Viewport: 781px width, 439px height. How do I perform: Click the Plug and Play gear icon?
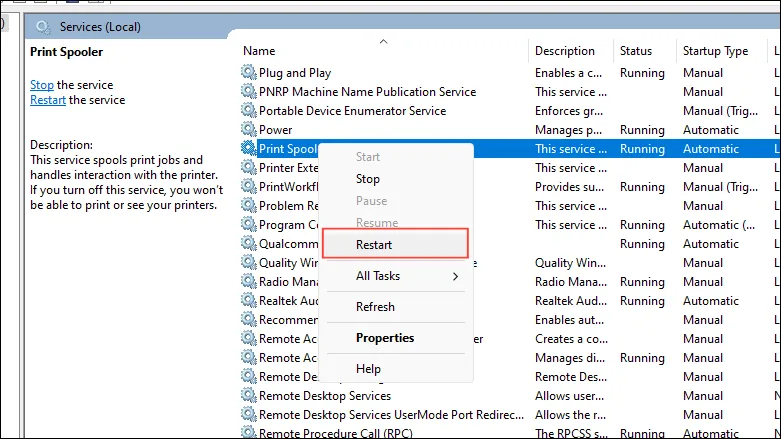tap(249, 72)
